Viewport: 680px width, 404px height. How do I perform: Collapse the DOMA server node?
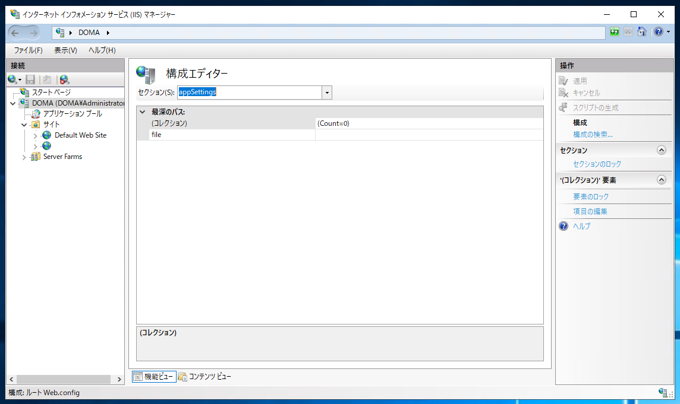[13, 104]
